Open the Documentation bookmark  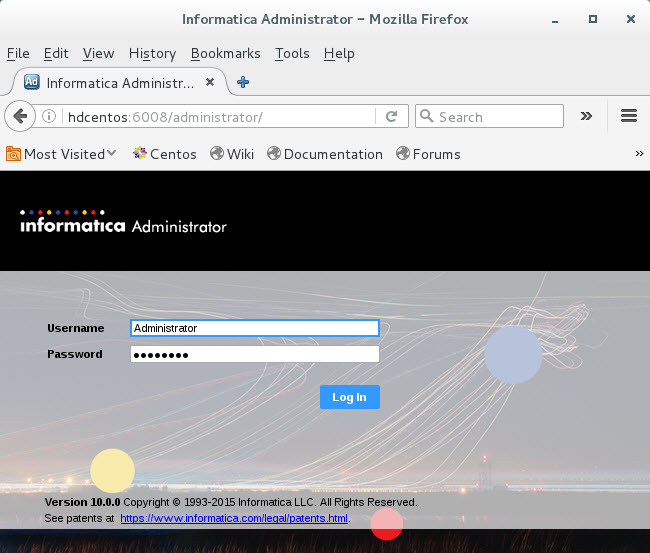pyautogui.click(x=325, y=154)
